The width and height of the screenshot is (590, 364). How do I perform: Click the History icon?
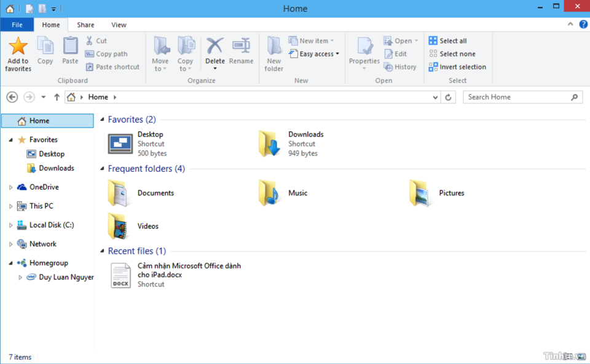point(388,66)
